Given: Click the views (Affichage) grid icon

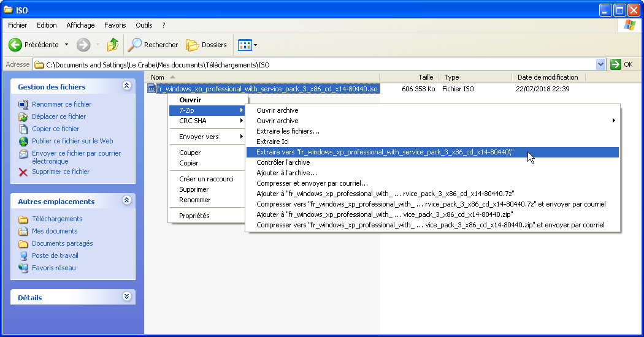Looking at the screenshot, I should (245, 45).
